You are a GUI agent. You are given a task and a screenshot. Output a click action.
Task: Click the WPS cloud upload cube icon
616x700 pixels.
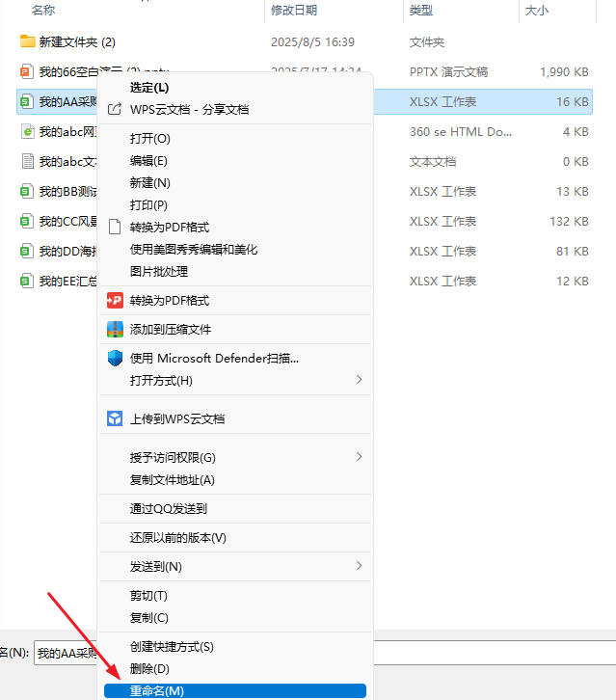(115, 418)
